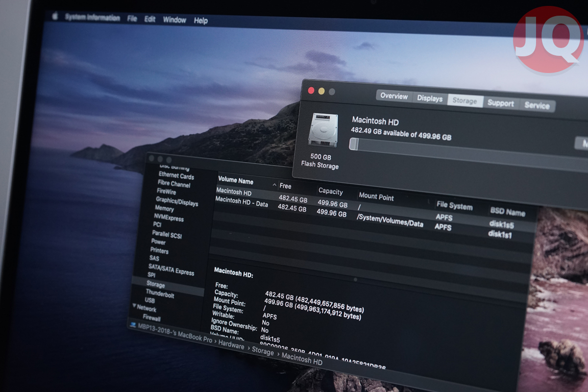The width and height of the screenshot is (588, 392).
Task: Open the Apple menu
Action: point(55,16)
